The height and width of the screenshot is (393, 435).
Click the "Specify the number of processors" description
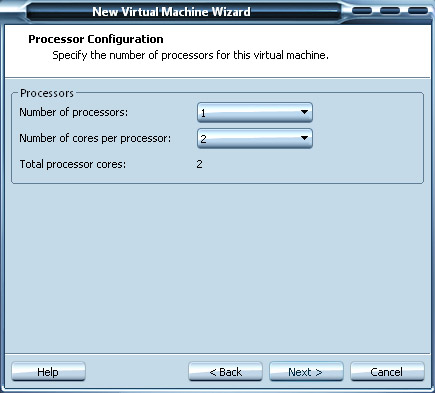pyautogui.click(x=190, y=55)
